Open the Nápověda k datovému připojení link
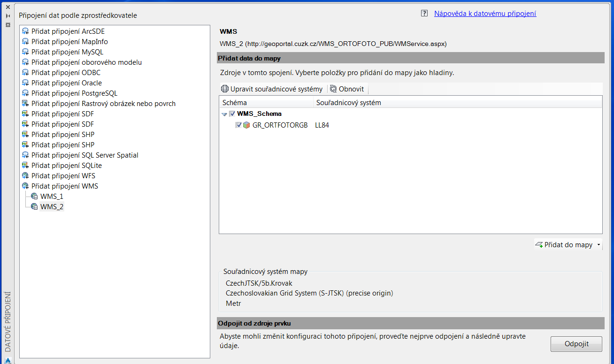Image resolution: width=614 pixels, height=364 pixels. pos(485,14)
